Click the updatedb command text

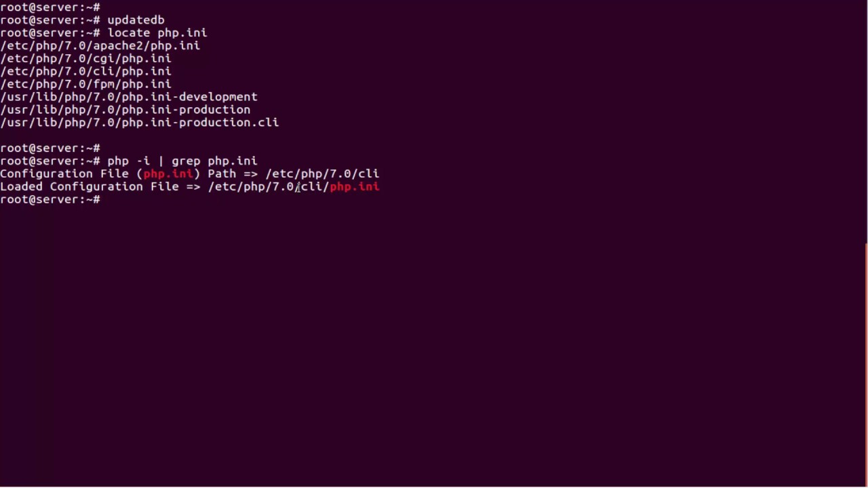point(136,20)
